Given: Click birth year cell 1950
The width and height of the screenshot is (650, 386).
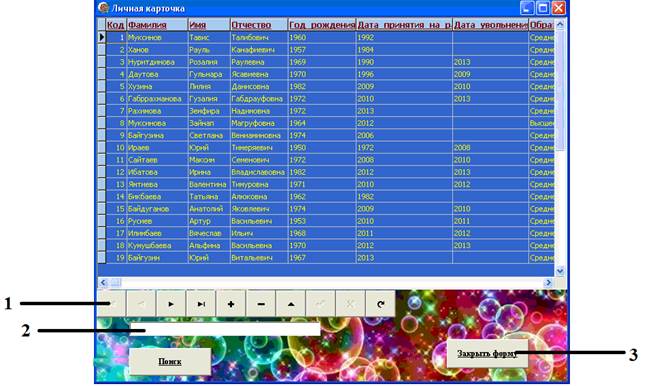Looking at the screenshot, I should [322, 148].
